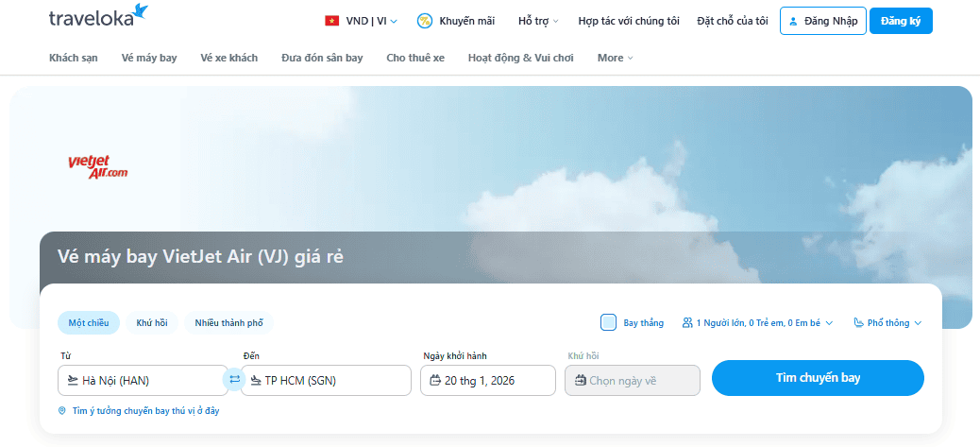Swap origin and destination airports

click(235, 380)
